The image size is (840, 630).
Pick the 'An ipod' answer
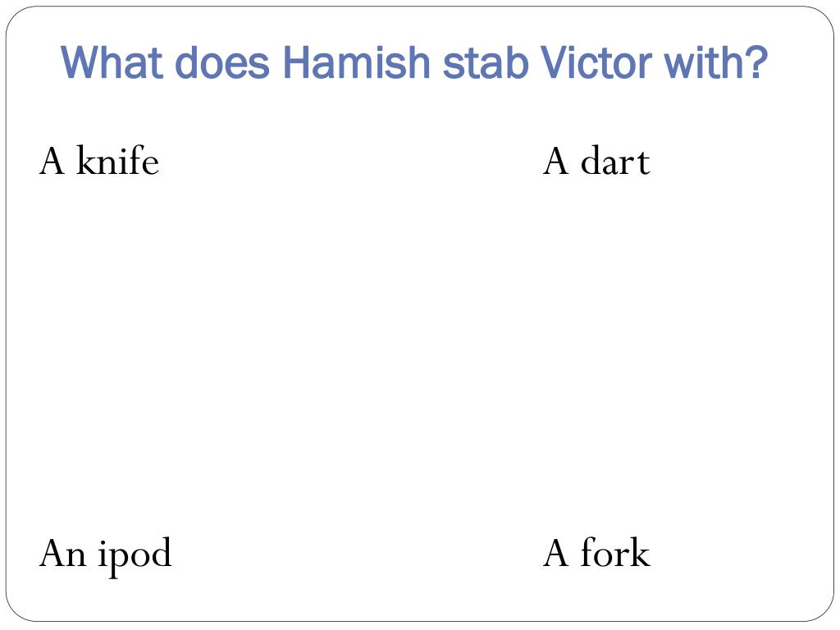point(106,555)
